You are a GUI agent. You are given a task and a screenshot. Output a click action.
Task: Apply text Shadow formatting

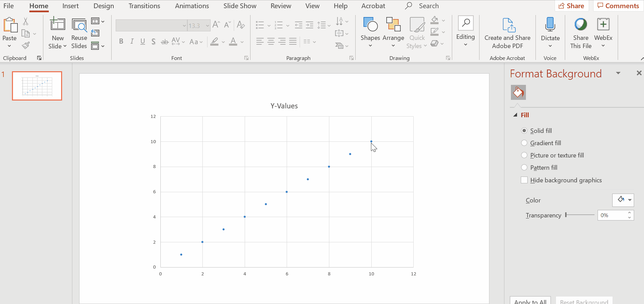coord(154,42)
